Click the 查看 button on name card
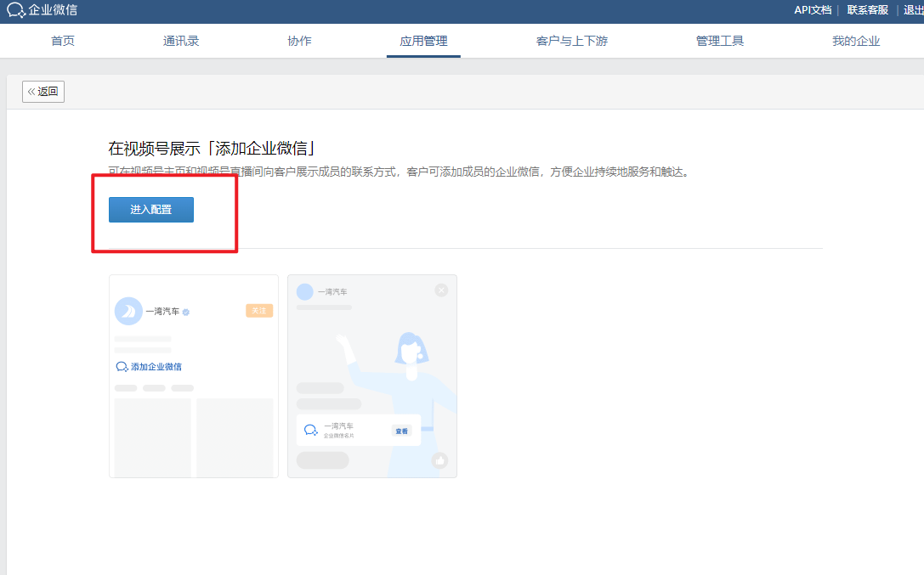 click(402, 431)
